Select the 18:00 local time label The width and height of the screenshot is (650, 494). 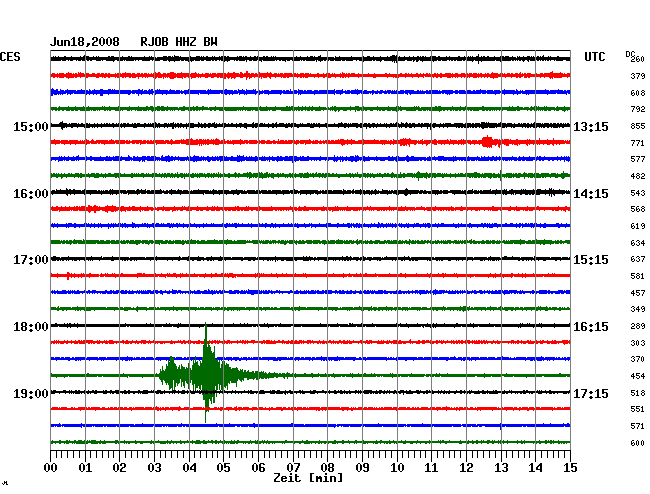tap(31, 327)
